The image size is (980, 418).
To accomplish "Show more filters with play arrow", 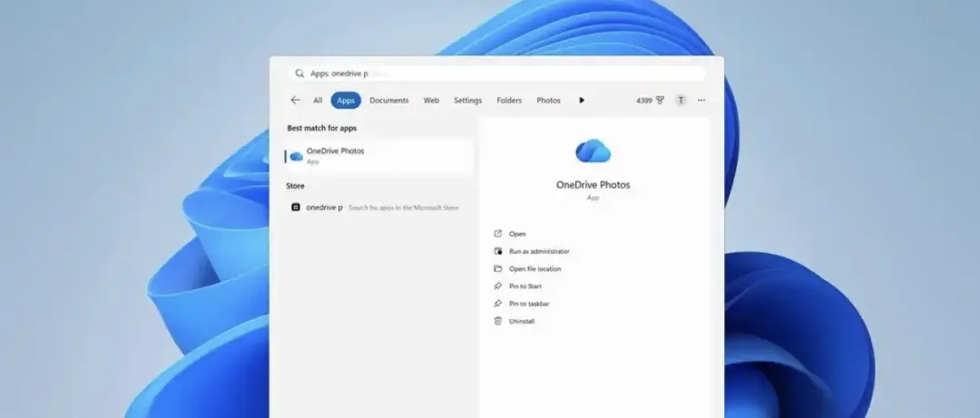I will click(582, 100).
